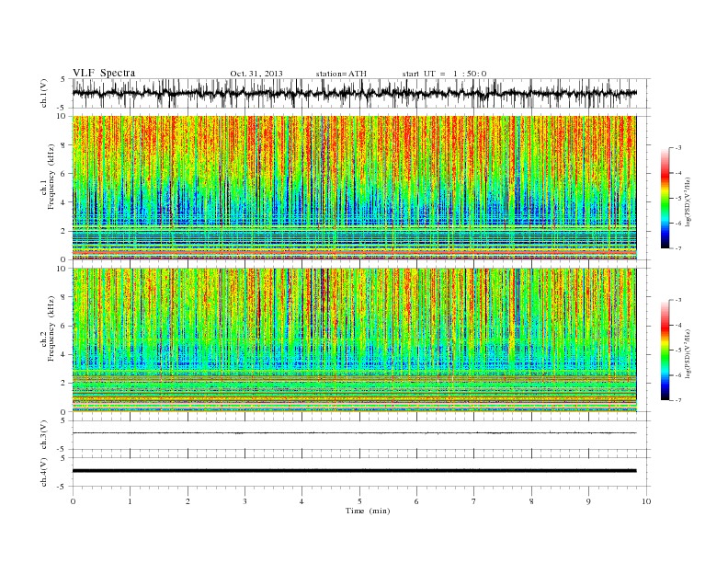The image size is (728, 563).
Task: Click the "-5" label on ch.1 colorbar
Action: point(677,199)
